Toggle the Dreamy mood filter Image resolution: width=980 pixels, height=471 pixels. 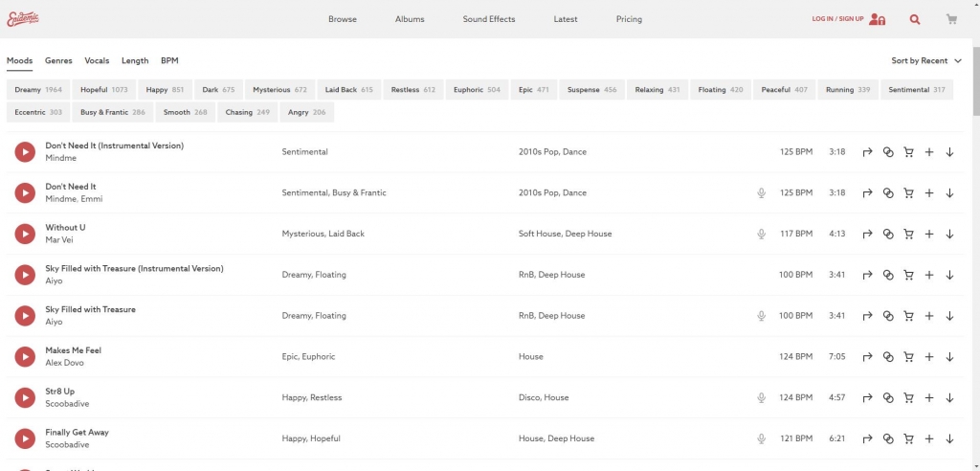[x=39, y=90]
